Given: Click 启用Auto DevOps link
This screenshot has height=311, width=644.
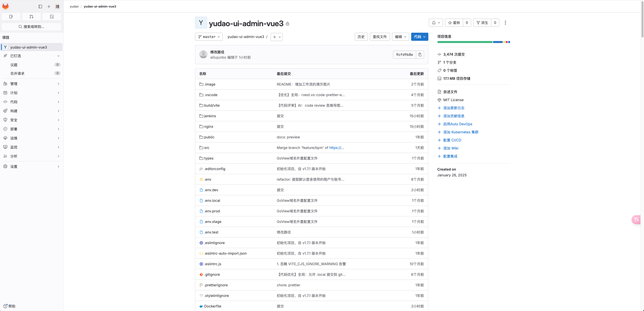Looking at the screenshot, I should click(x=458, y=124).
